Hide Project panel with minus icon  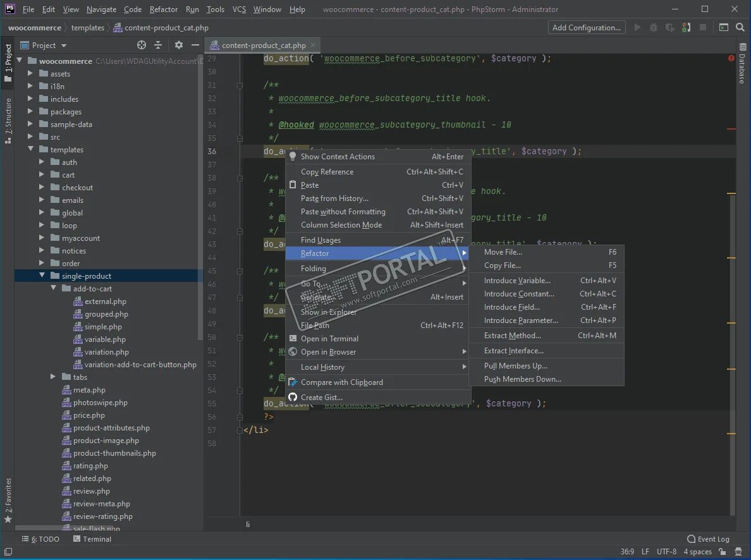[x=195, y=45]
